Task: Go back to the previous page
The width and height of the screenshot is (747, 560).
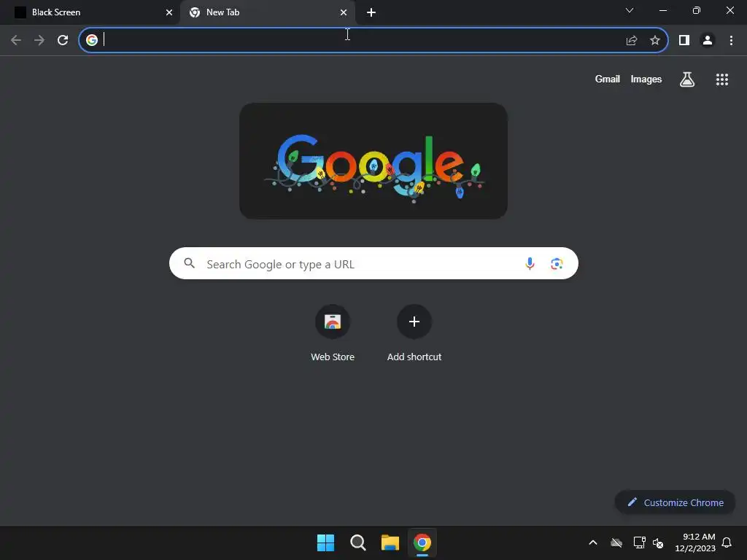Action: 16,40
